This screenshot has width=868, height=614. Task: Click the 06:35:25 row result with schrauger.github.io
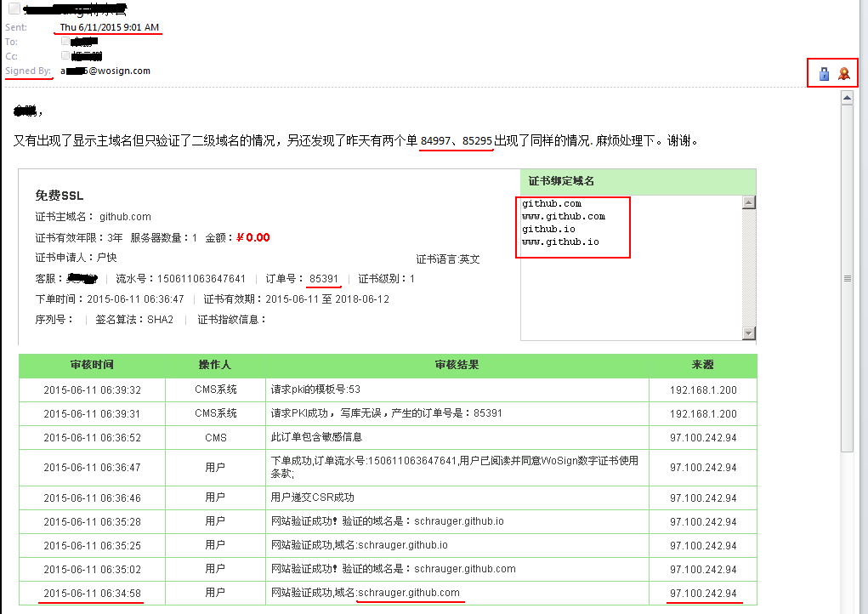[457, 545]
